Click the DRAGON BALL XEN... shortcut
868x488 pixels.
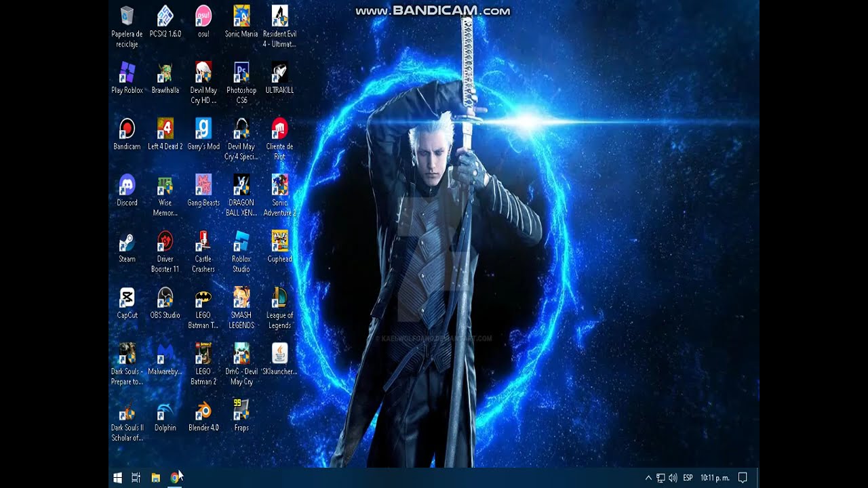[x=241, y=195]
